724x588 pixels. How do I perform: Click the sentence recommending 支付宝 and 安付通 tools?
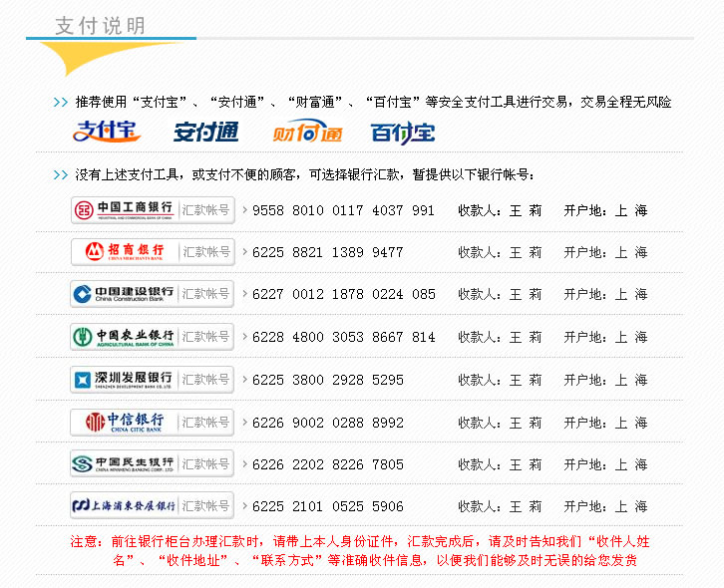pos(373,102)
